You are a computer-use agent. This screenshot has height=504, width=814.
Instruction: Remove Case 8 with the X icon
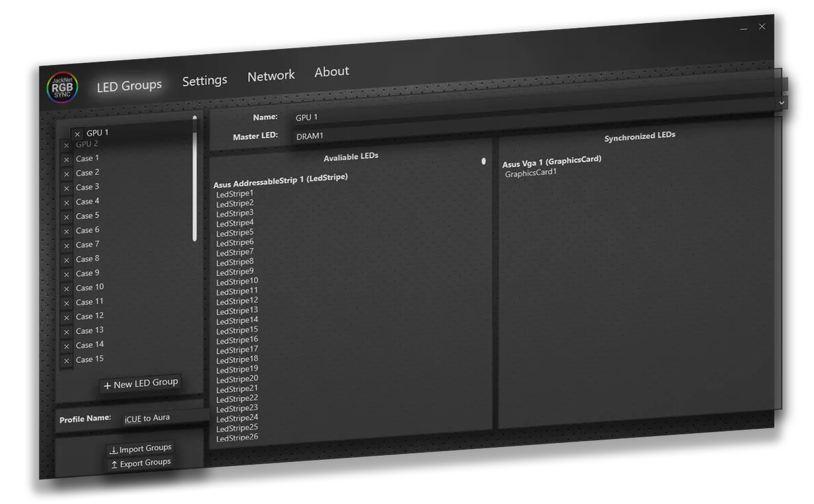point(66,258)
